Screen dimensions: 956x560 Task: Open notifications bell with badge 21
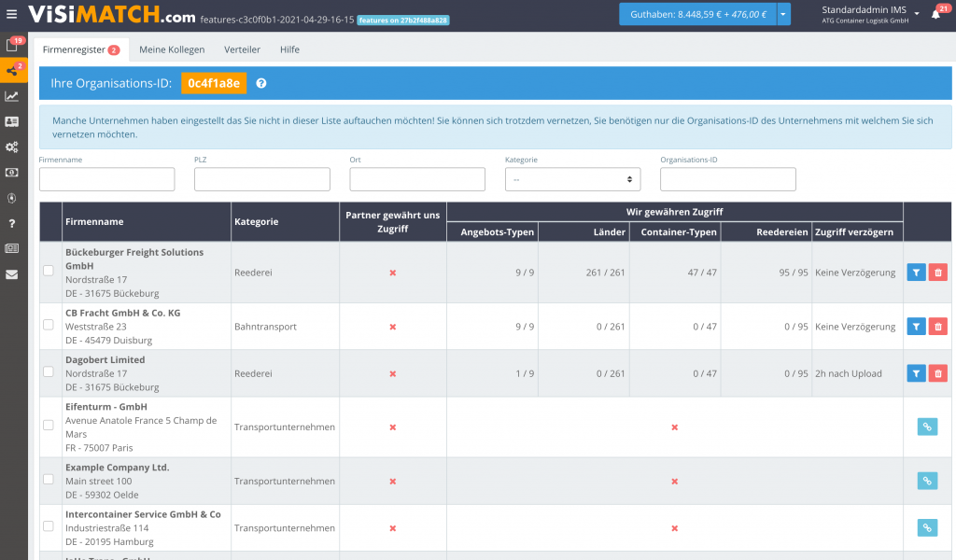[935, 14]
